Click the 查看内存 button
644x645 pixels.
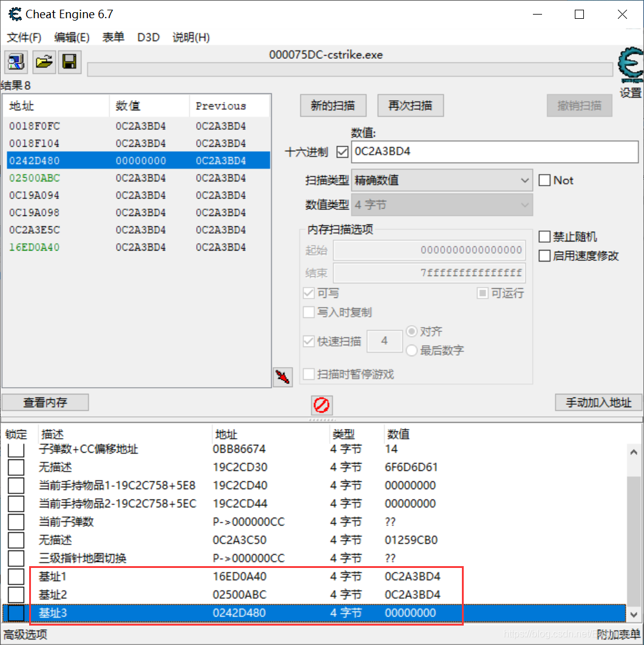coord(46,402)
